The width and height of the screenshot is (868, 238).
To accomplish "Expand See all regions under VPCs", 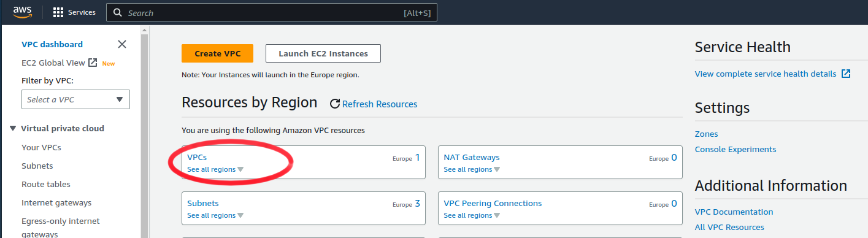I will 215,169.
